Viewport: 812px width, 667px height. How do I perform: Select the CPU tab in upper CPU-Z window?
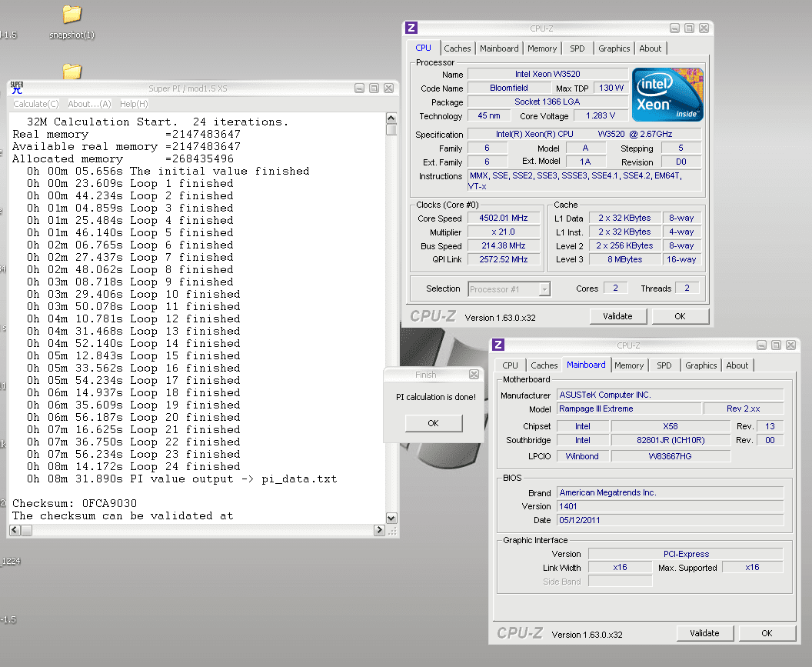pos(423,48)
